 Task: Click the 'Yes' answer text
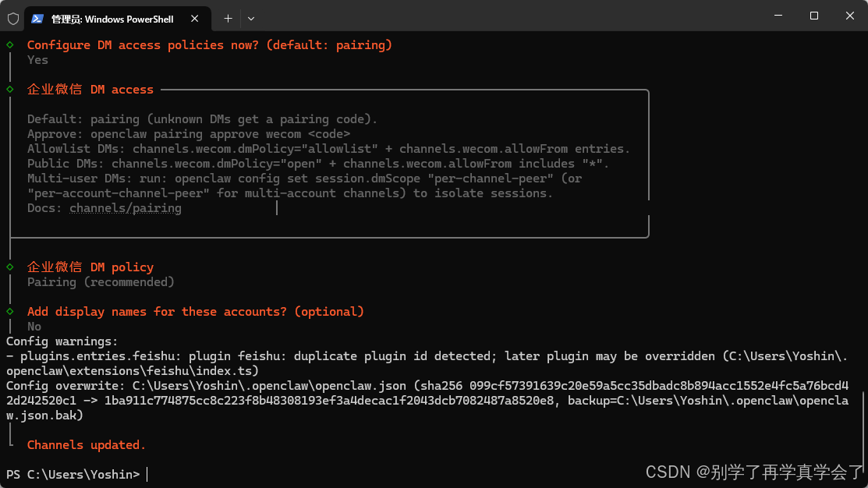[37, 60]
